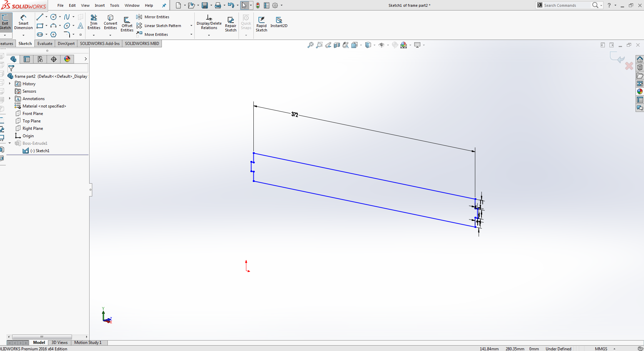The width and height of the screenshot is (644, 351).
Task: Click the Mirror Entities button
Action: (x=153, y=17)
